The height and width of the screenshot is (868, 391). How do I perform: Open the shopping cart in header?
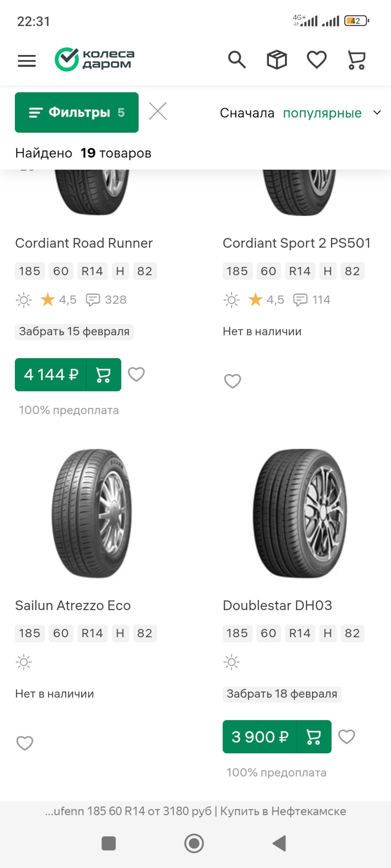[x=356, y=60]
